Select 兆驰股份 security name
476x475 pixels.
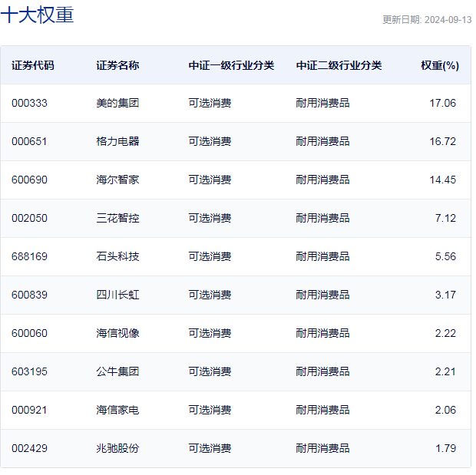117,449
